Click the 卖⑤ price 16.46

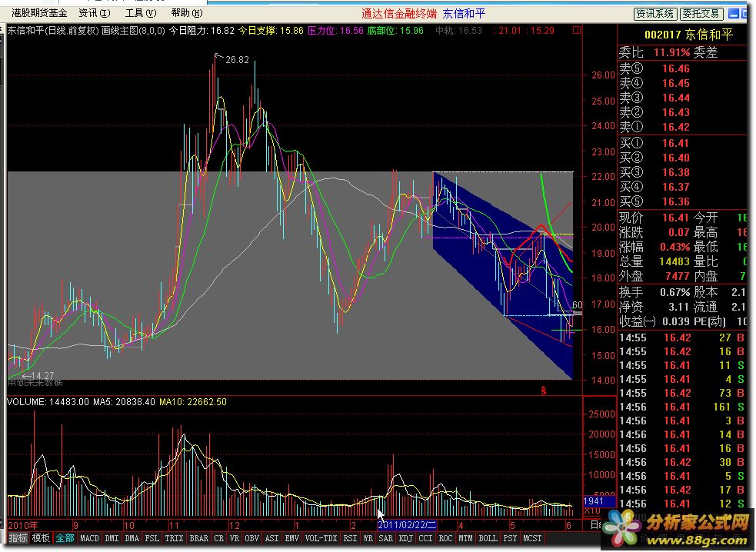tap(675, 68)
